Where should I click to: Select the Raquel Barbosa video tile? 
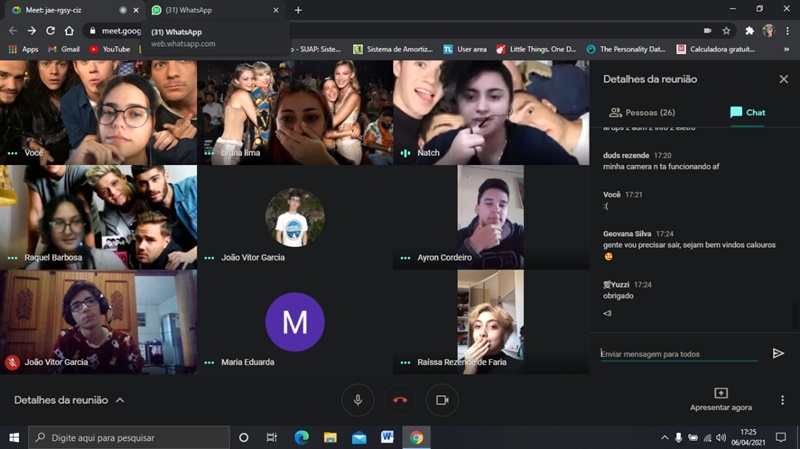(x=98, y=217)
